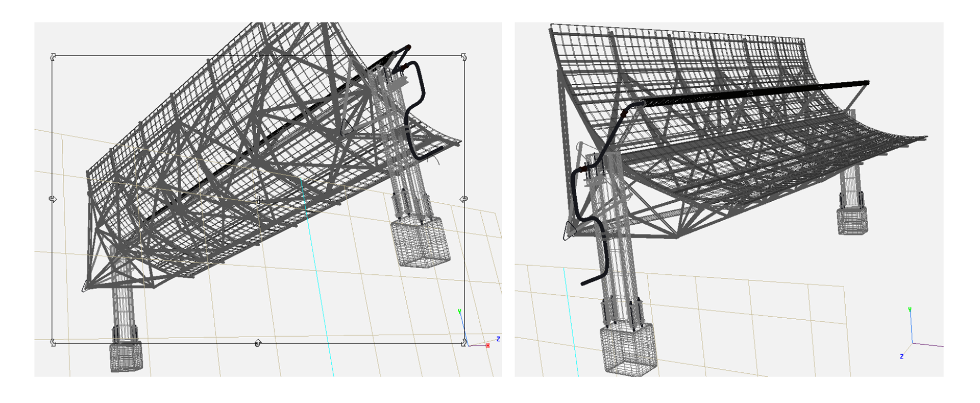Click the bottom-right rotation handle of the selection box

tap(463, 342)
